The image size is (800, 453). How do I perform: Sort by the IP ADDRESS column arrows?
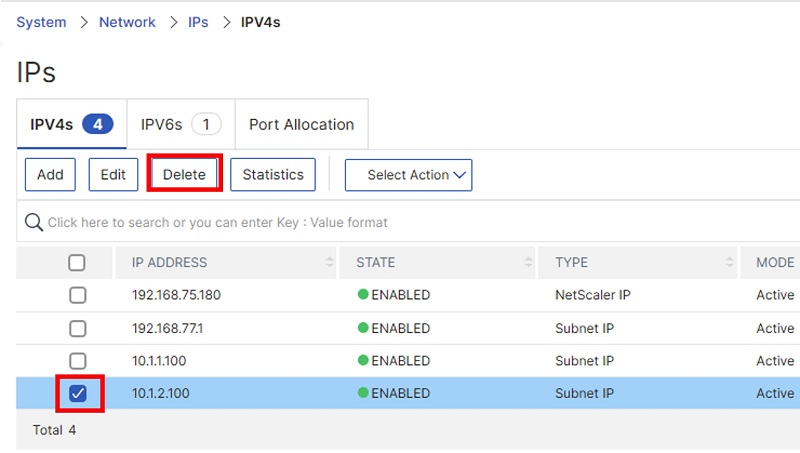click(330, 262)
